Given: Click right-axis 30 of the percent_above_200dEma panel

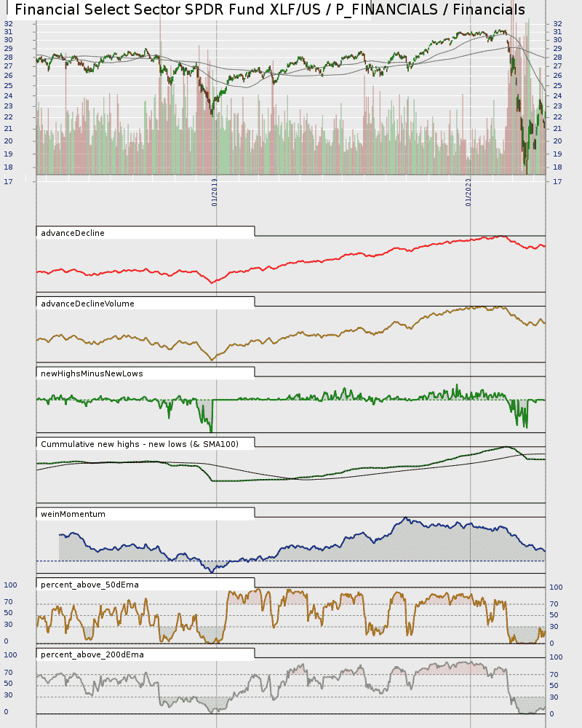Looking at the screenshot, I should [554, 697].
